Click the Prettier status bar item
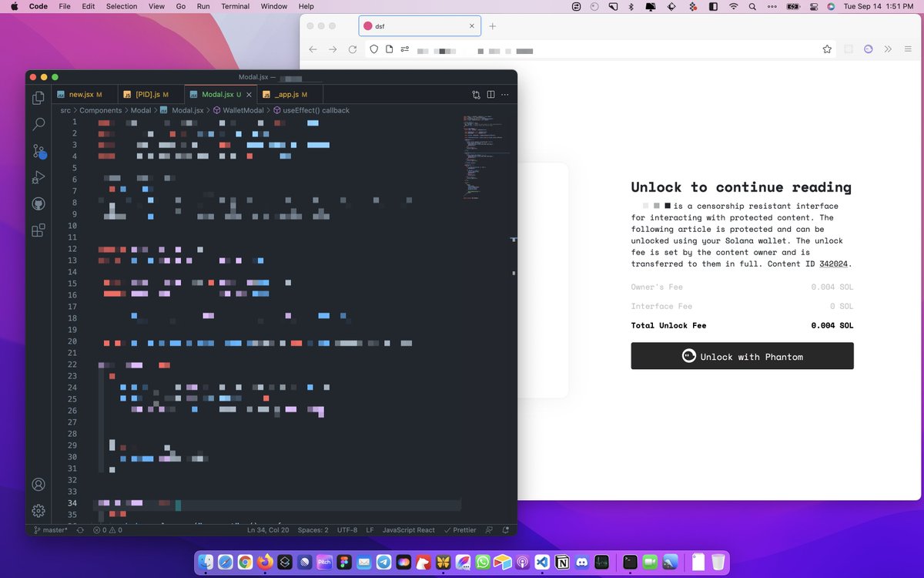924x578 pixels. 460,530
